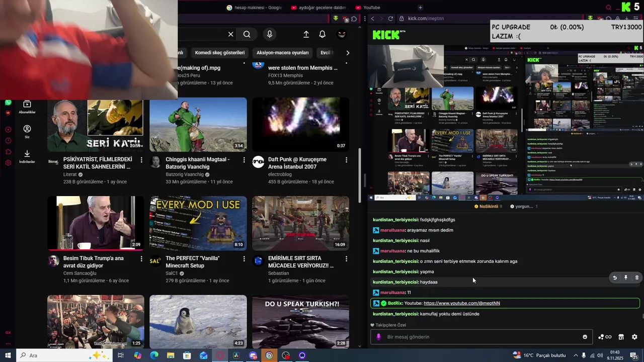This screenshot has width=644, height=362.
Task: Open the BotRix YouTube @meptNN link
Action: (x=461, y=303)
